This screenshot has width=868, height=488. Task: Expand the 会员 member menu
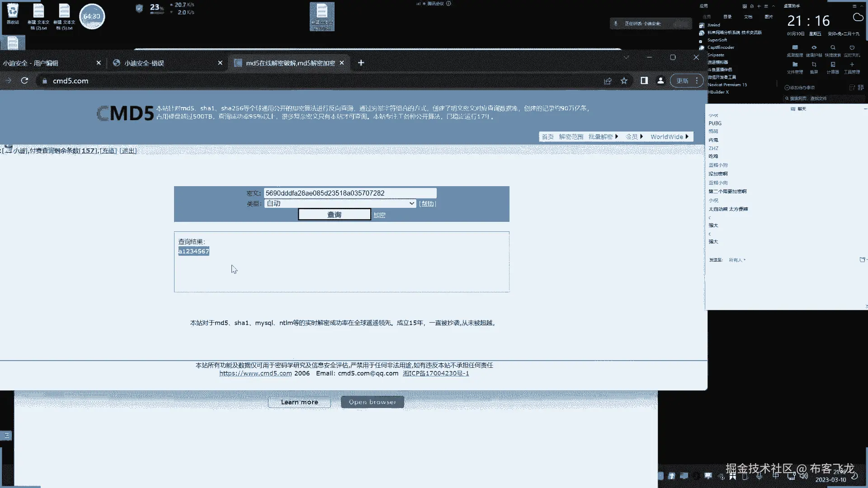click(634, 136)
